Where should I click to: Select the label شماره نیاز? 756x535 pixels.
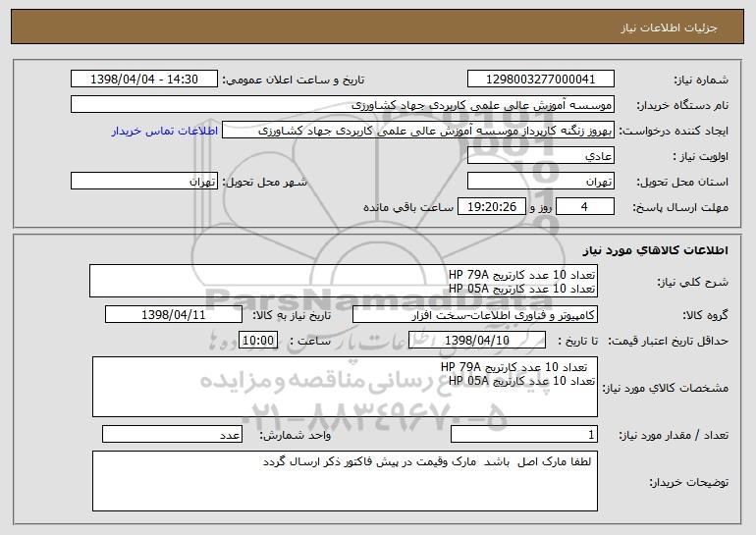[701, 80]
